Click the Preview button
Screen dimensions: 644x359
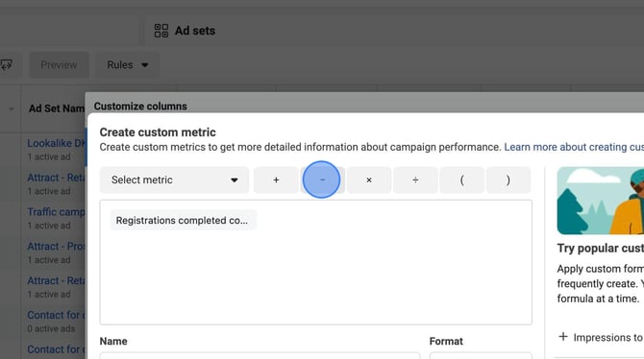[x=59, y=65]
